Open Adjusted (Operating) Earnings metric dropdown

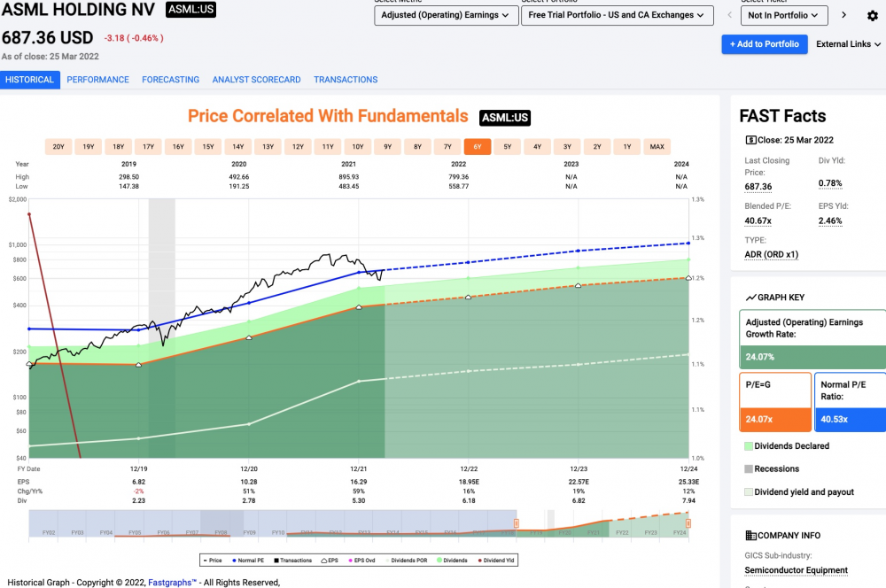pos(446,15)
